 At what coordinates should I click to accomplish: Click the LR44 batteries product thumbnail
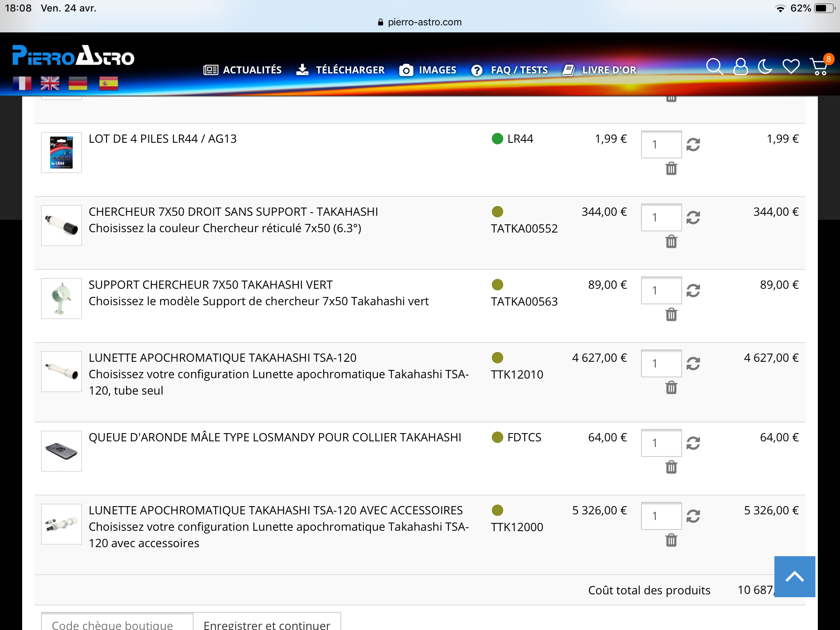[x=62, y=153]
